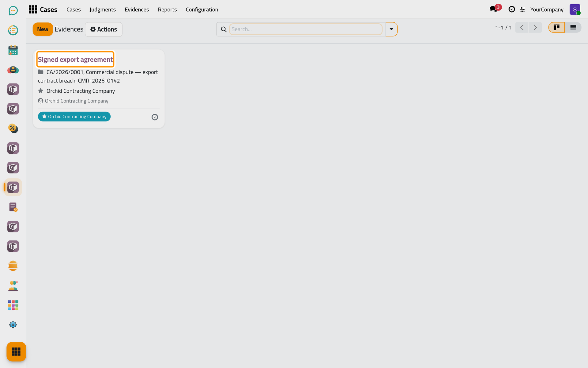This screenshot has width=588, height=368.
Task: Open the Calendar app in sidebar
Action: (x=13, y=50)
